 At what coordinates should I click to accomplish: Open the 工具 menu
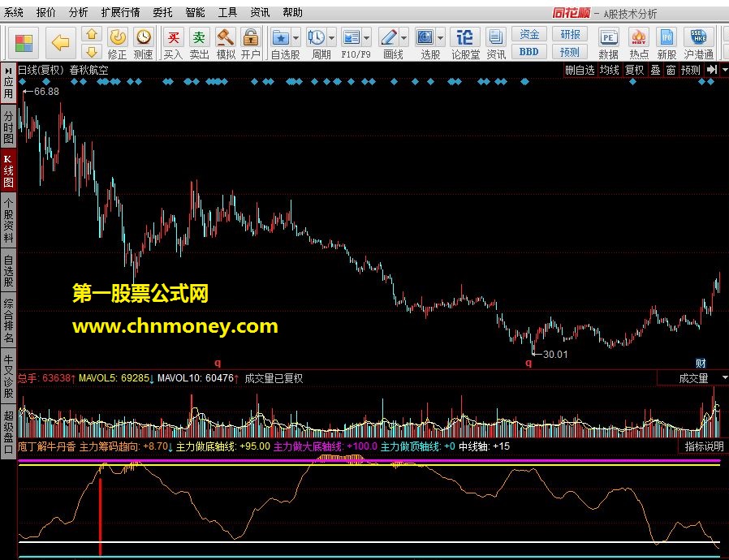coord(227,12)
